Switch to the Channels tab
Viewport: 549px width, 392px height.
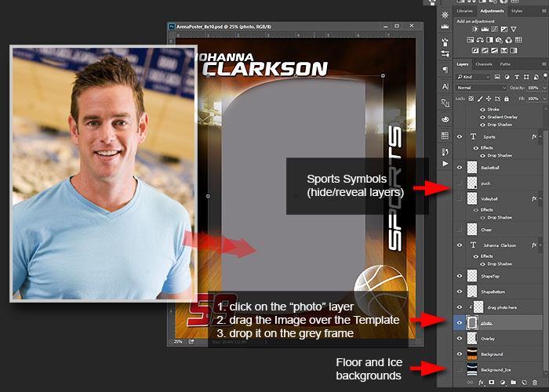click(484, 64)
